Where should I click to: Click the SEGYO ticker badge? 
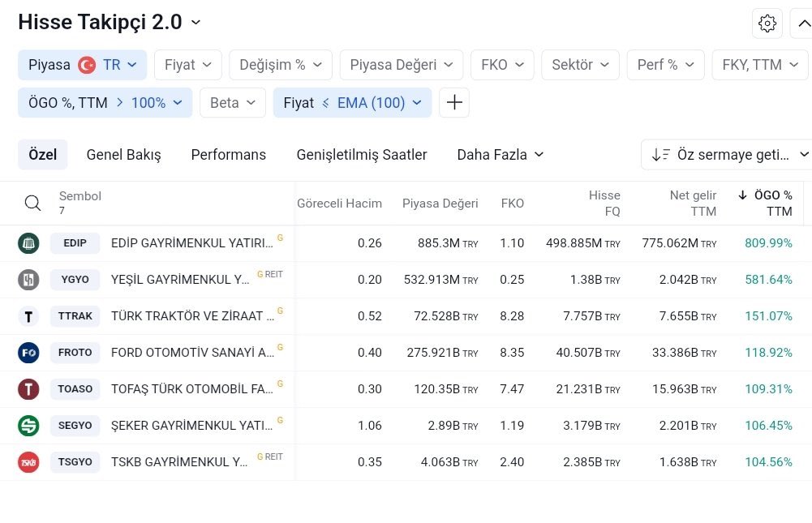(x=75, y=426)
